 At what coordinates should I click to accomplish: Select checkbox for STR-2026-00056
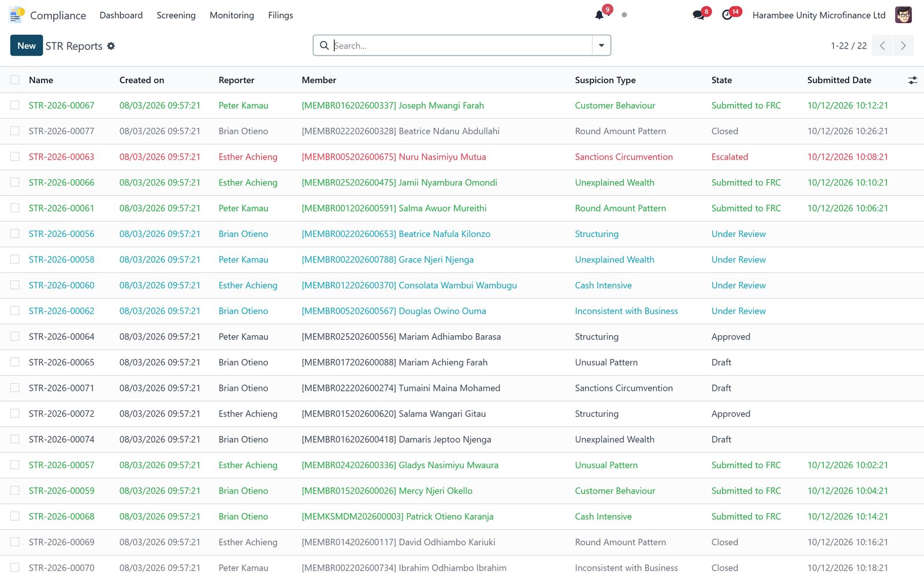pos(15,234)
